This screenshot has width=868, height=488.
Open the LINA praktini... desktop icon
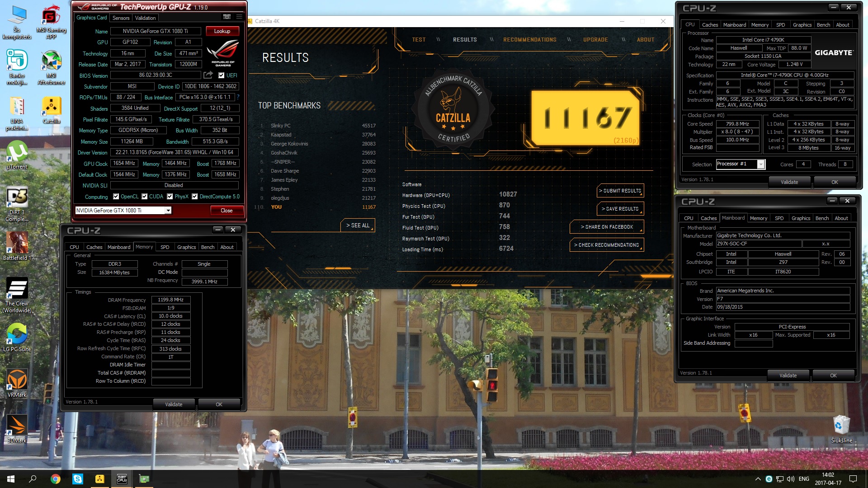(17, 113)
